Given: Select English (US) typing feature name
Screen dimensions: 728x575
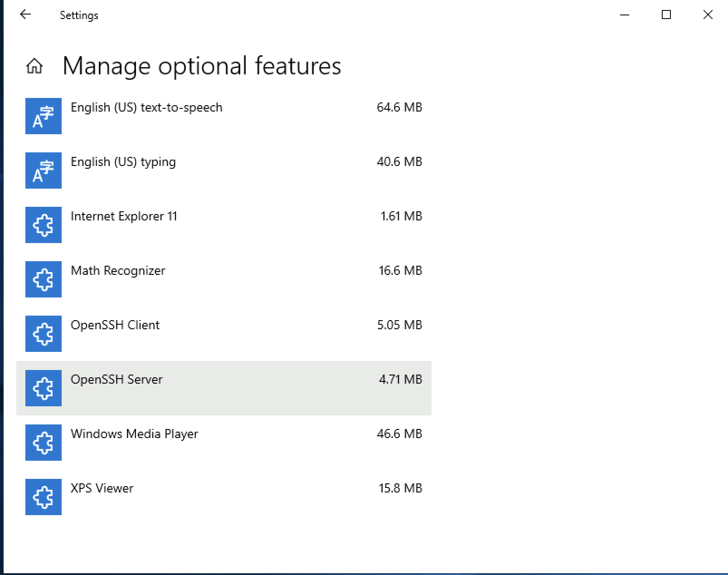Looking at the screenshot, I should pyautogui.click(x=123, y=162).
